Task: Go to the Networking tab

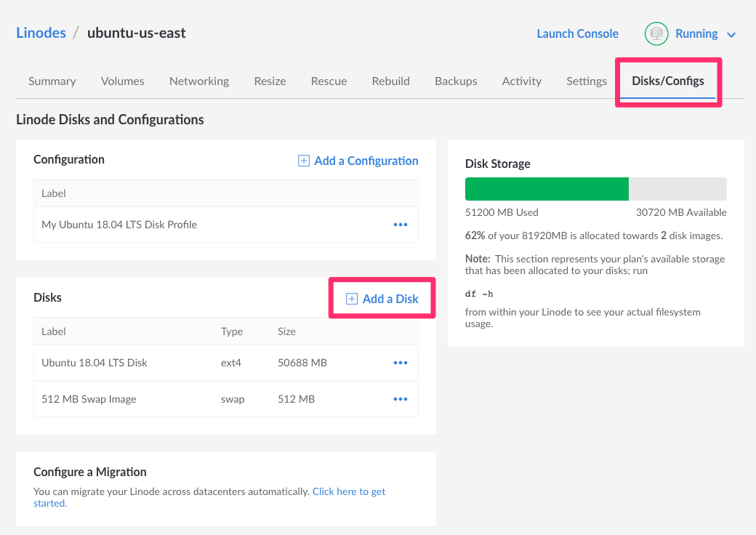Action: [x=198, y=81]
